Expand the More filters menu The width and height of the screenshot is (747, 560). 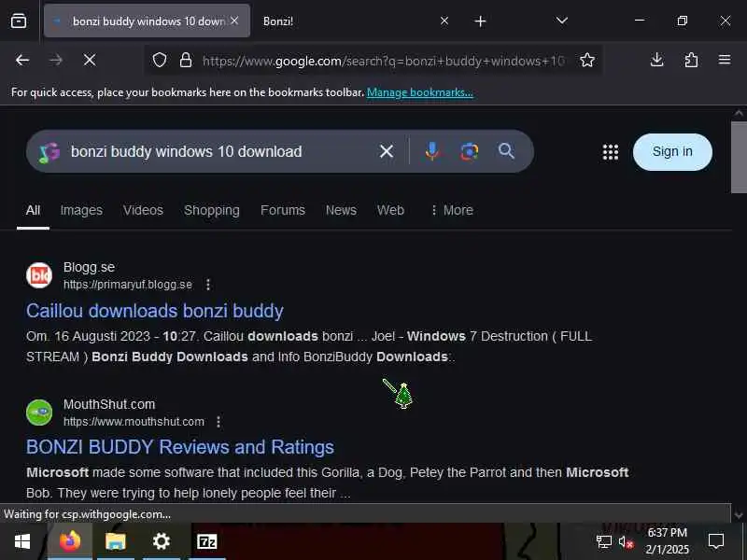452,210
